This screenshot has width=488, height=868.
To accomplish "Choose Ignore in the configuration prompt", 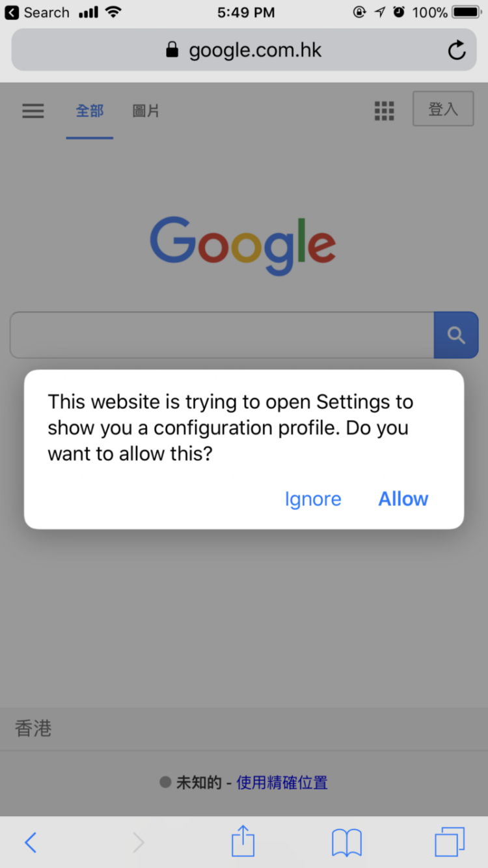I will pos(313,499).
